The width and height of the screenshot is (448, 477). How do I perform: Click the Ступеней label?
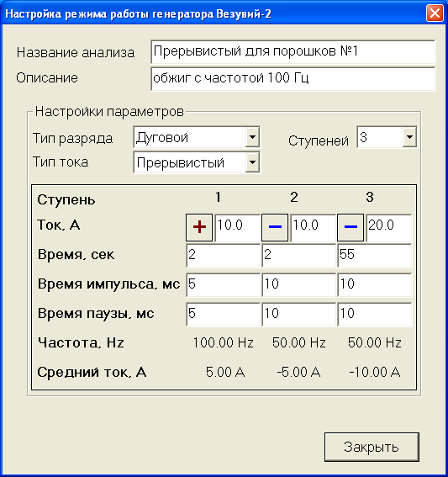coord(319,140)
